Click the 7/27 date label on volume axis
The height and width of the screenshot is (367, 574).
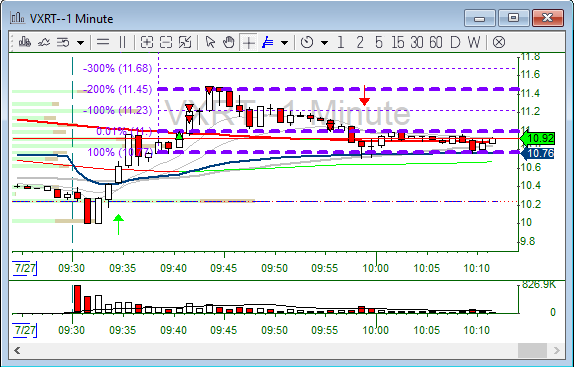tap(25, 330)
